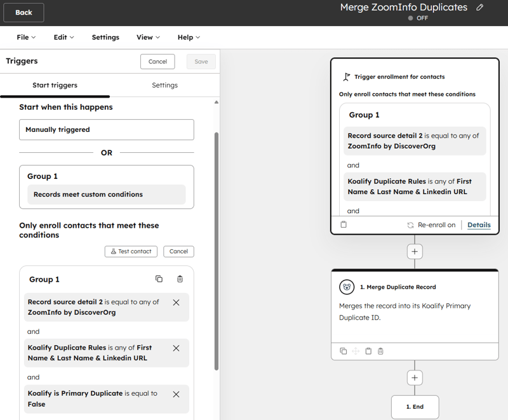Click the move icon on the Merge action
The height and width of the screenshot is (420, 508).
[x=356, y=351]
